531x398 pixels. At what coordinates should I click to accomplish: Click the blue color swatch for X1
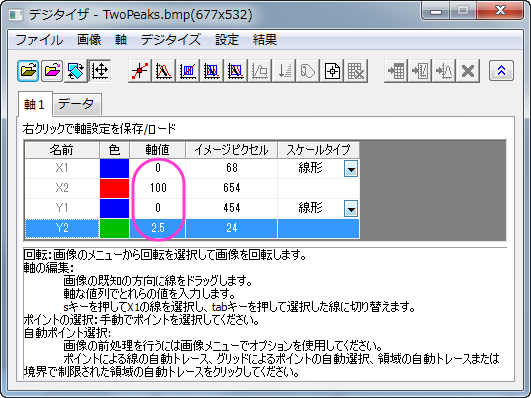click(114, 168)
